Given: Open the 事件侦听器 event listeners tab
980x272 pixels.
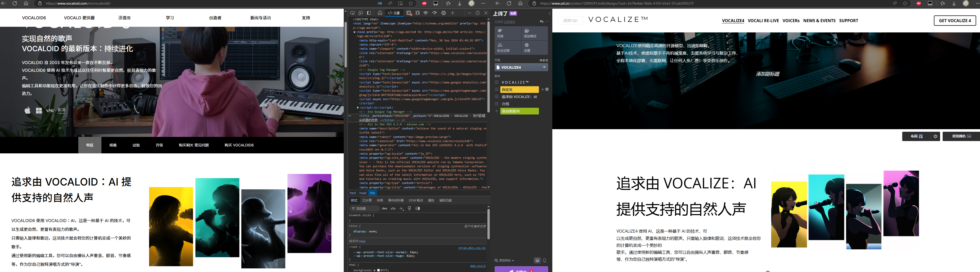Looking at the screenshot, I should tap(396, 200).
